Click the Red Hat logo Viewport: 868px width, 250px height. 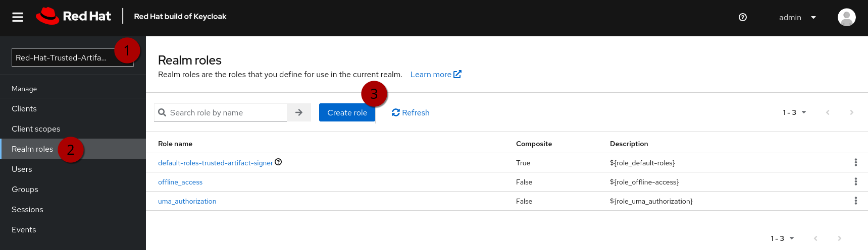(x=74, y=16)
